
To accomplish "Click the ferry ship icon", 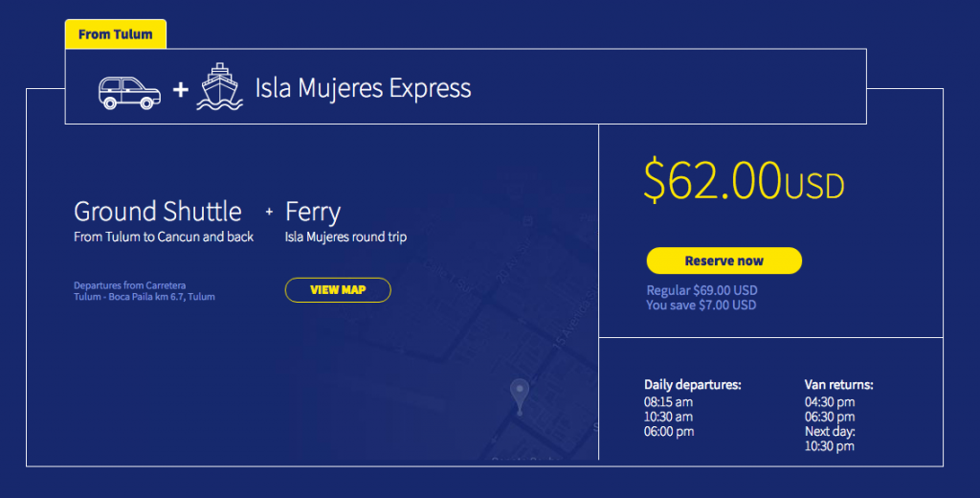I will (x=220, y=88).
